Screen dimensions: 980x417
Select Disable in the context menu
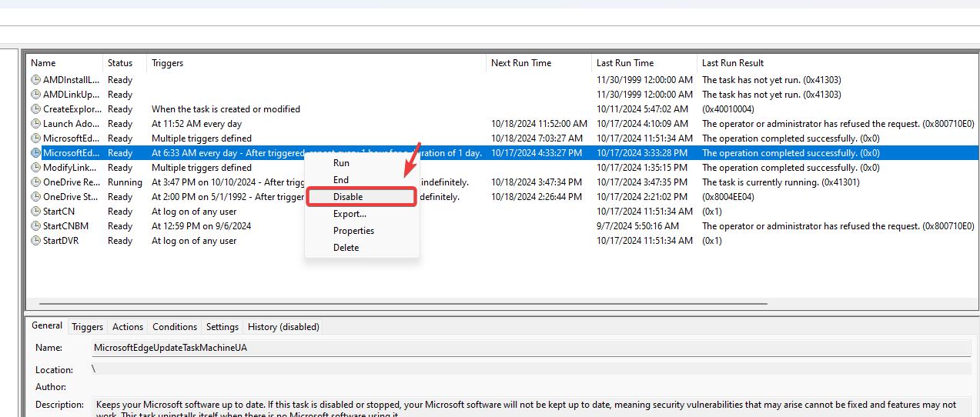tap(362, 197)
